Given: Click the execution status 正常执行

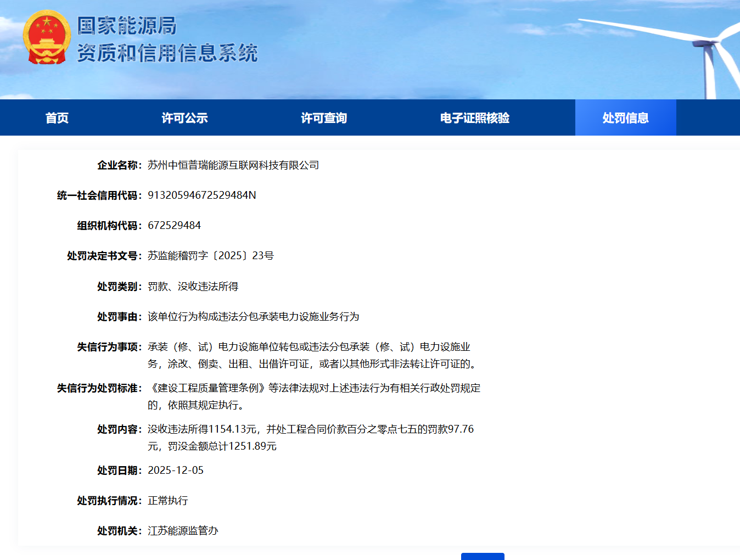Looking at the screenshot, I should point(167,501).
